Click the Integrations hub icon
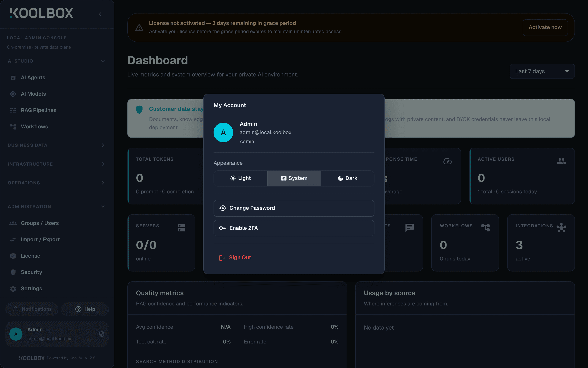 point(561,228)
